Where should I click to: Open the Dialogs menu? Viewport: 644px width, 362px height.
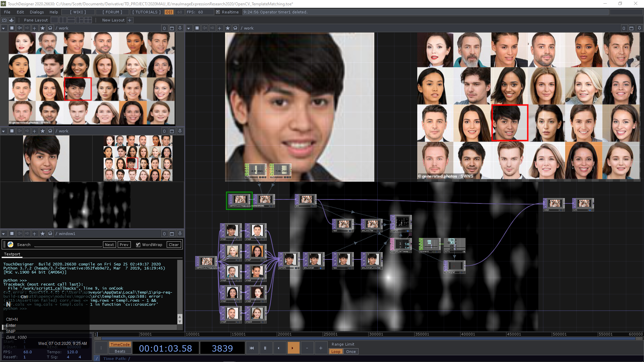[x=37, y=12]
